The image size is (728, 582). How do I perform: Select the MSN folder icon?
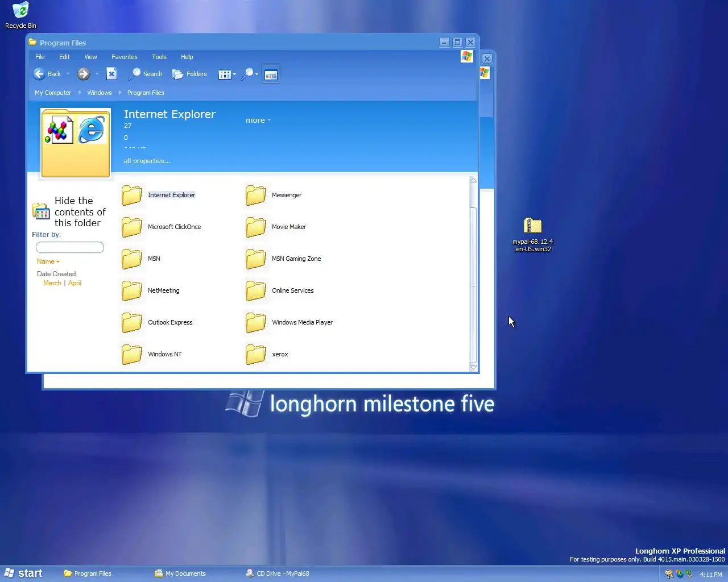132,259
